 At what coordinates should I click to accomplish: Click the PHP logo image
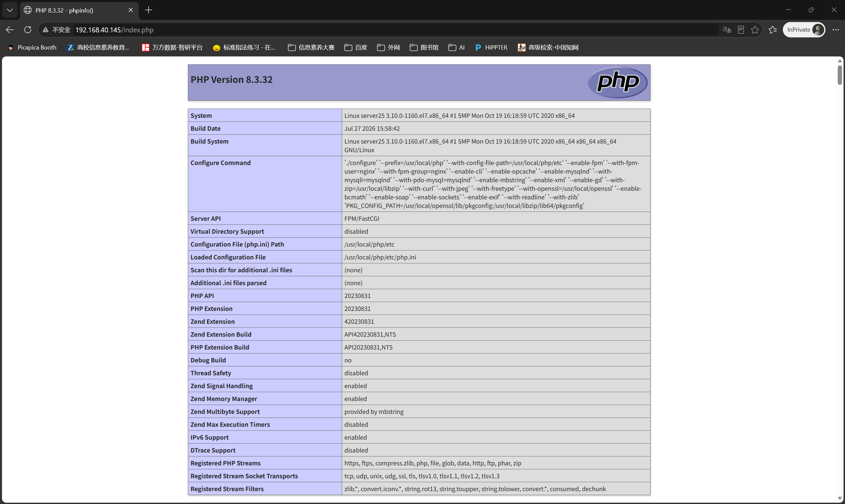click(617, 82)
